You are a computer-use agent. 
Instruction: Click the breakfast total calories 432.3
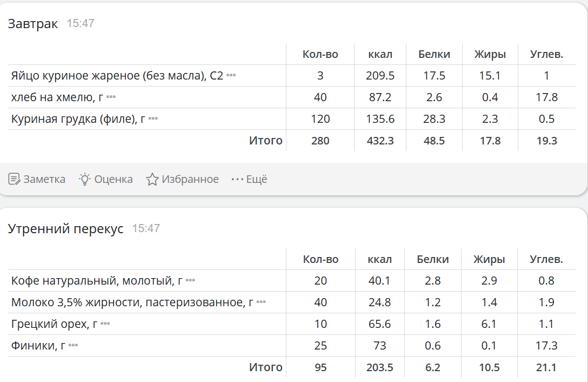[x=380, y=141]
